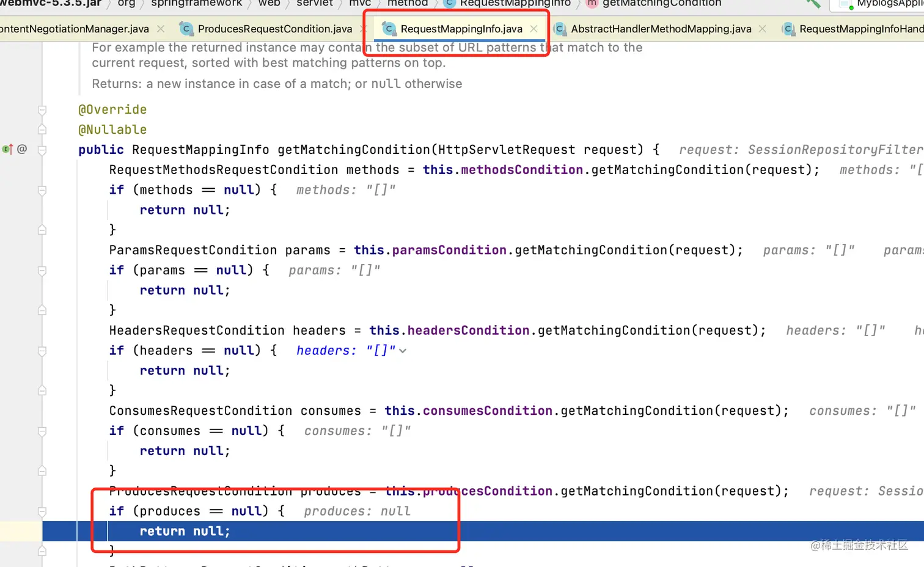The image size is (924, 567).
Task: Click the green hammer build icon top right
Action: [x=812, y=5]
